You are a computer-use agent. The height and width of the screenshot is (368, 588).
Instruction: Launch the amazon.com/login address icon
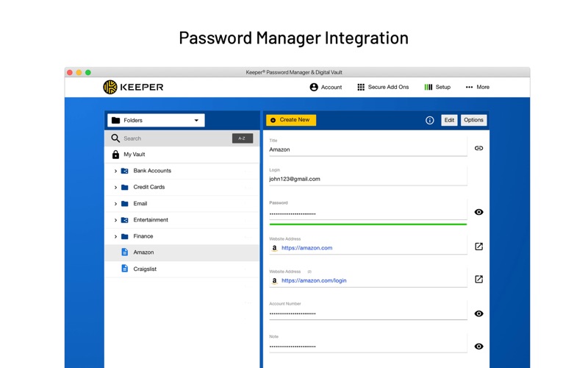coord(478,279)
